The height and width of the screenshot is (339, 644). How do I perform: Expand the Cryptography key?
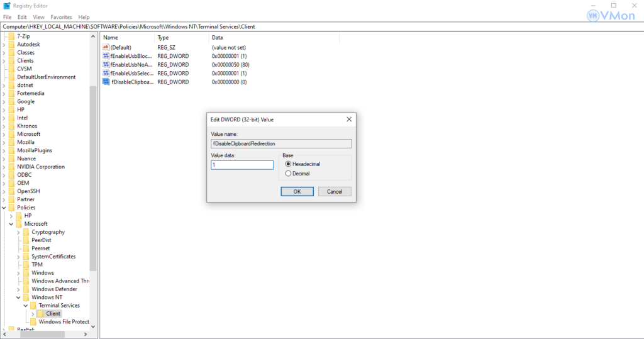point(18,232)
